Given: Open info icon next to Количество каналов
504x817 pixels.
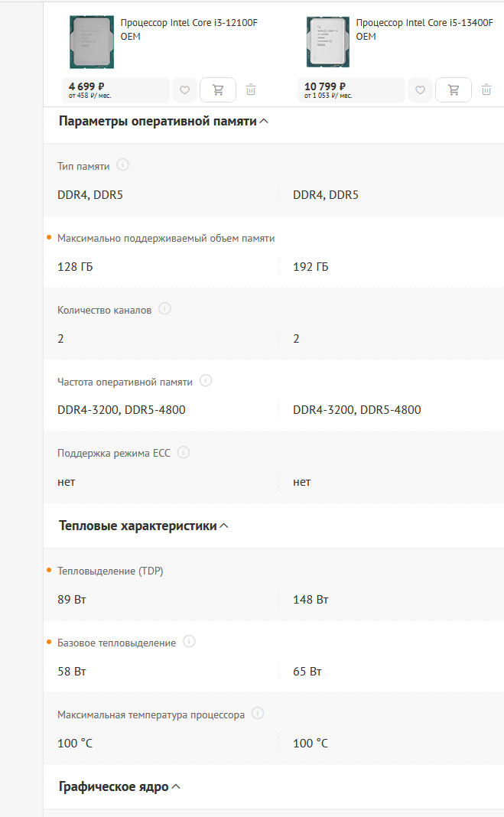Looking at the screenshot, I should click(x=164, y=309).
